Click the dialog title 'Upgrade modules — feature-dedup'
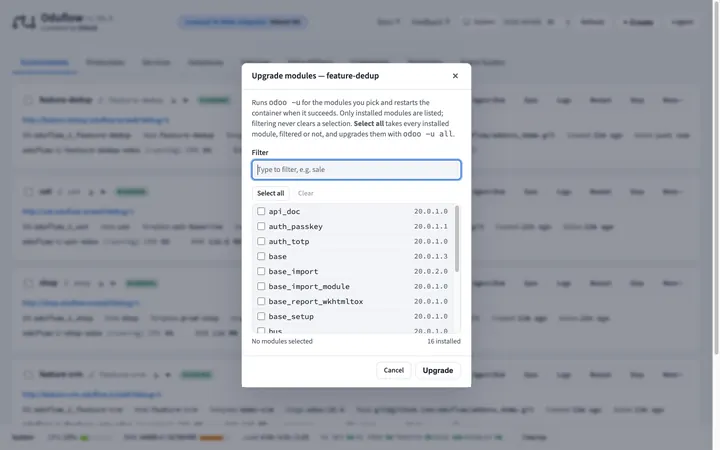Viewport: 720px width, 450px height. (x=315, y=76)
